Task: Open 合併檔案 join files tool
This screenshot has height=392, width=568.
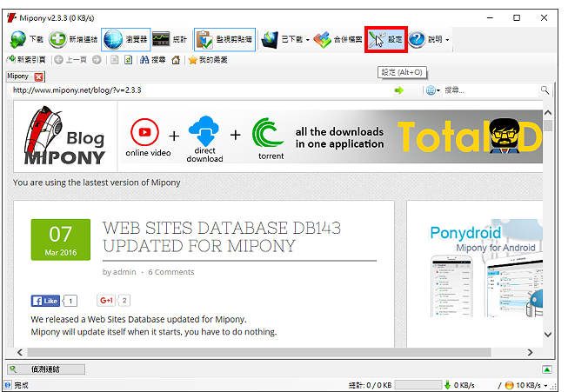Action: coord(337,39)
